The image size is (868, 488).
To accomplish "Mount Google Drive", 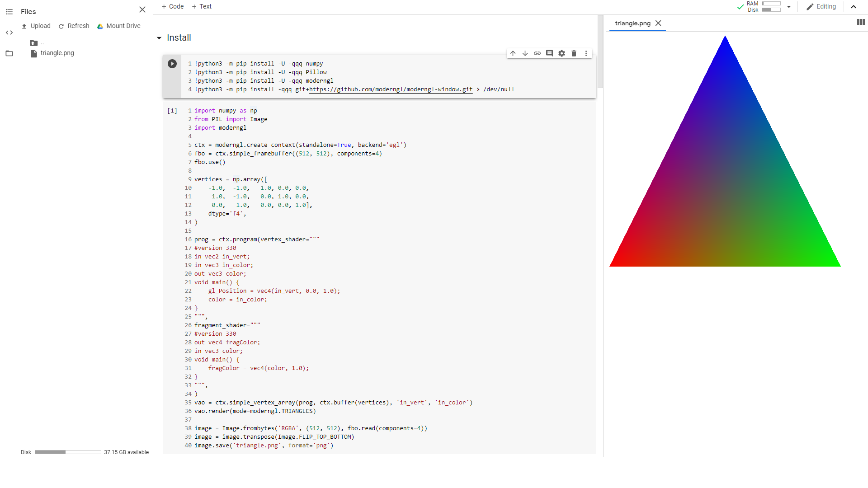I will pyautogui.click(x=119, y=26).
